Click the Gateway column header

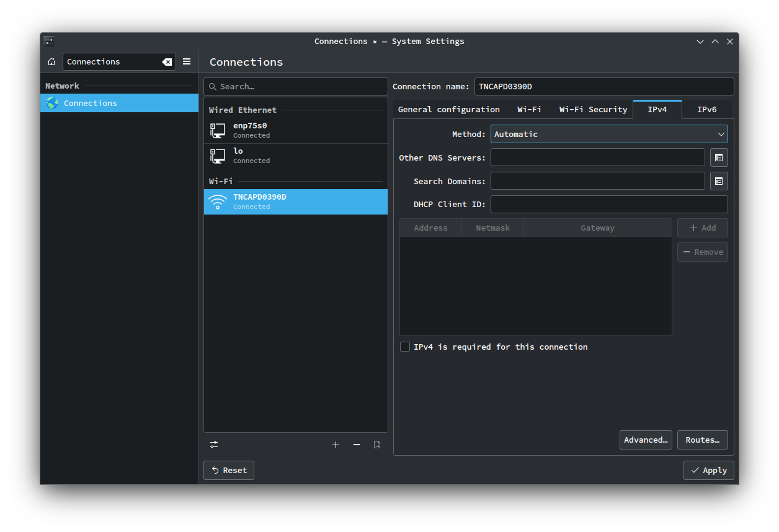(598, 228)
